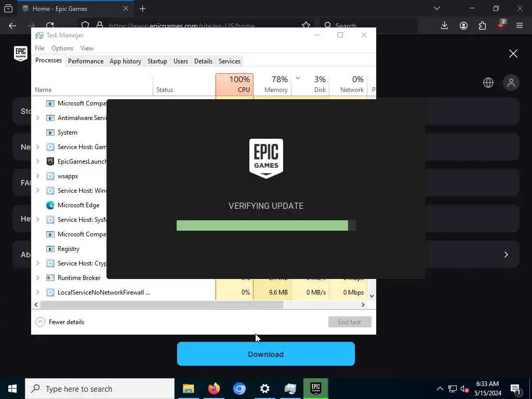Switch to the Startup tab
Screen dimensions: 532x399
point(157,61)
